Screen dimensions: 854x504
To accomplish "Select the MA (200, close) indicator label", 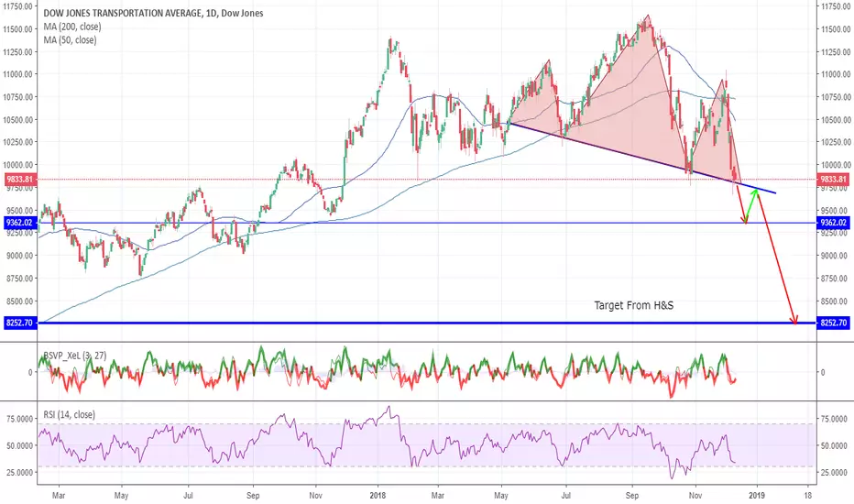I will 71,27.
